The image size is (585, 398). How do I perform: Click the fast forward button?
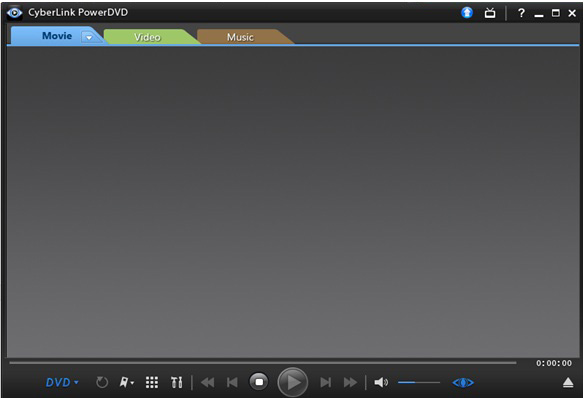point(350,382)
